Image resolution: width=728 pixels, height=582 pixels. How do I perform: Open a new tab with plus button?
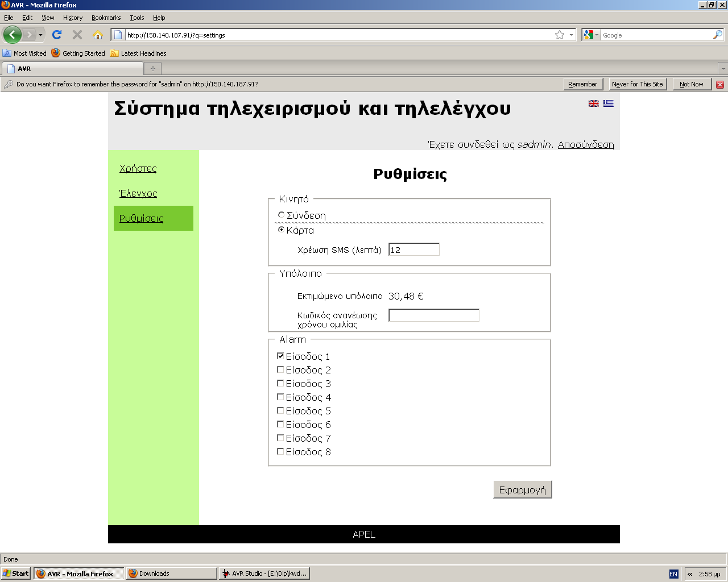click(152, 69)
